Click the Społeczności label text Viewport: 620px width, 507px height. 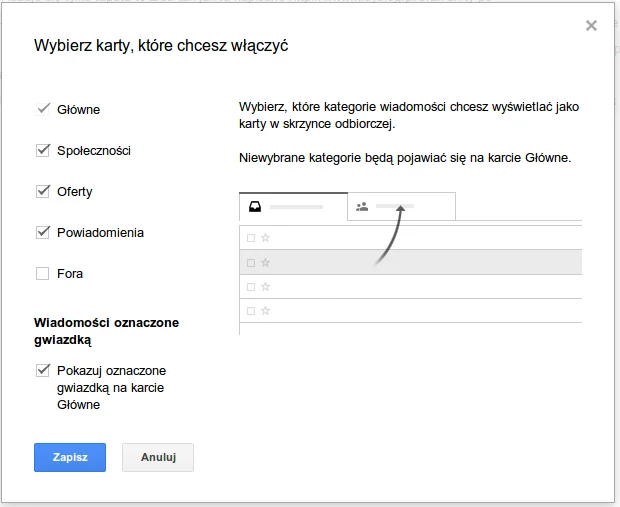click(x=94, y=151)
